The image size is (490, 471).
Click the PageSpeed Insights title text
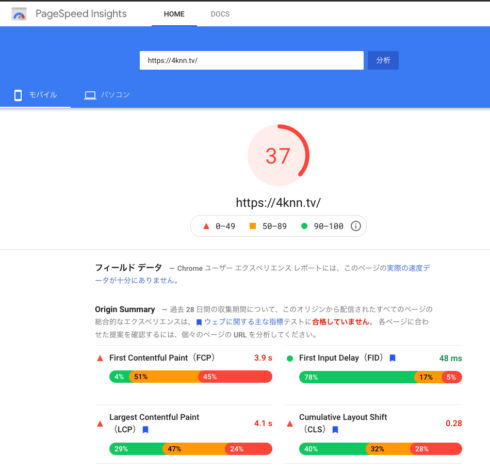coord(81,14)
